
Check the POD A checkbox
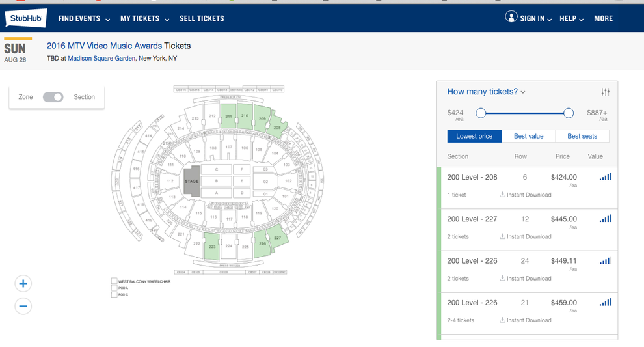[114, 288]
